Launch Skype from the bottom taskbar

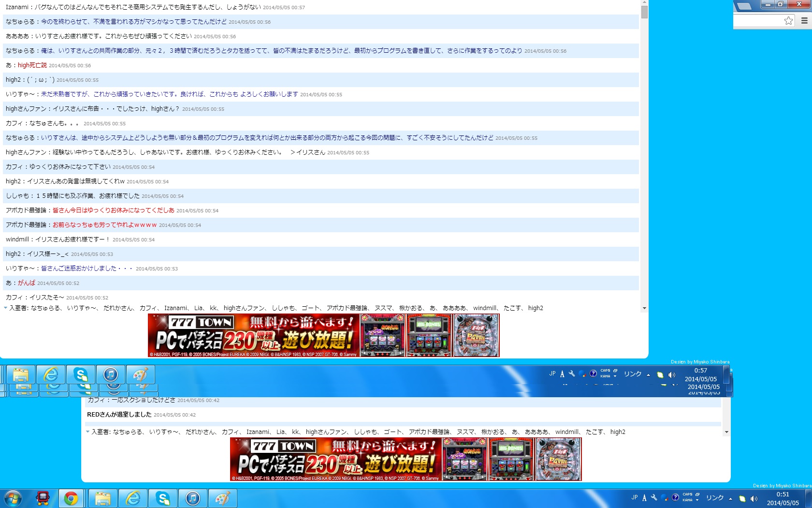pos(163,498)
